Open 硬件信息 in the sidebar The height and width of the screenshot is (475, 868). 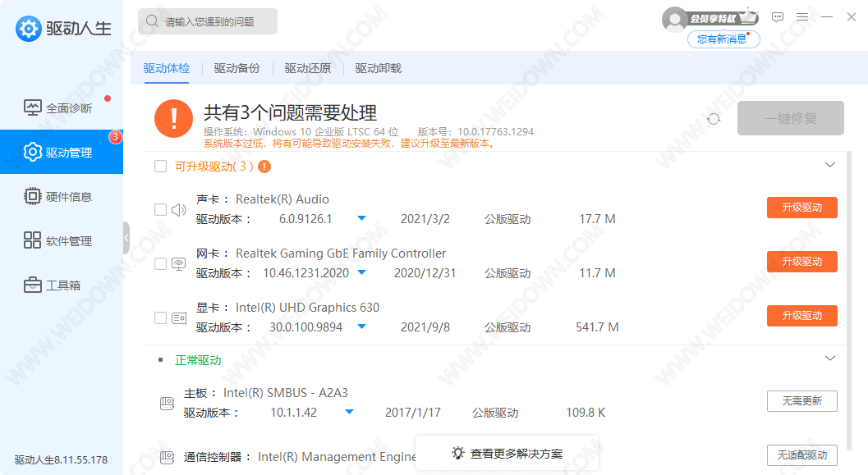click(x=62, y=196)
